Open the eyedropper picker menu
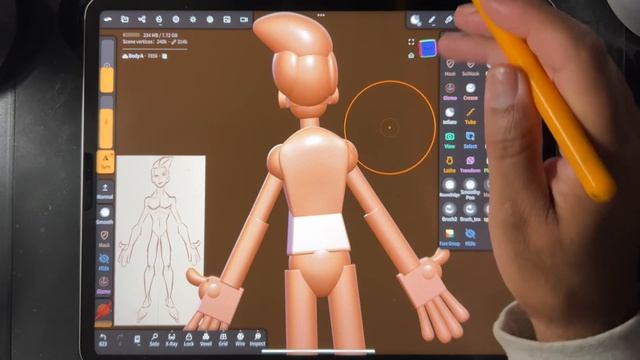640x360 pixels. click(x=449, y=20)
